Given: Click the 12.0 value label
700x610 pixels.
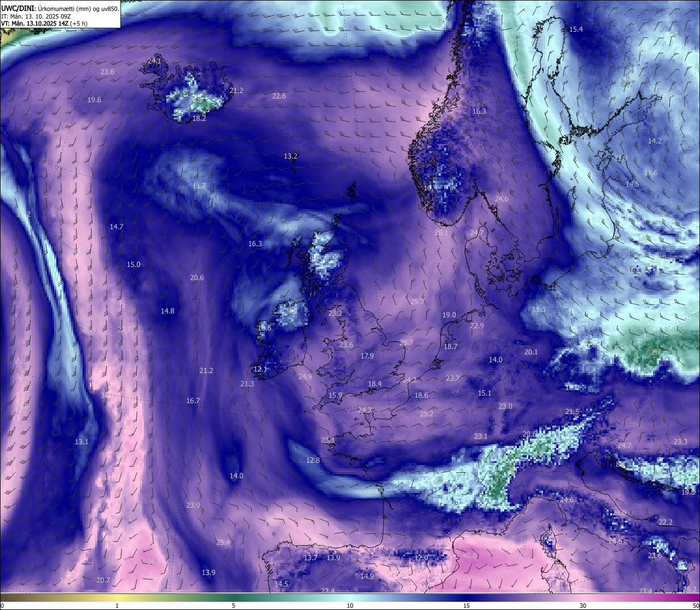Looking at the screenshot, I should click(x=421, y=557).
